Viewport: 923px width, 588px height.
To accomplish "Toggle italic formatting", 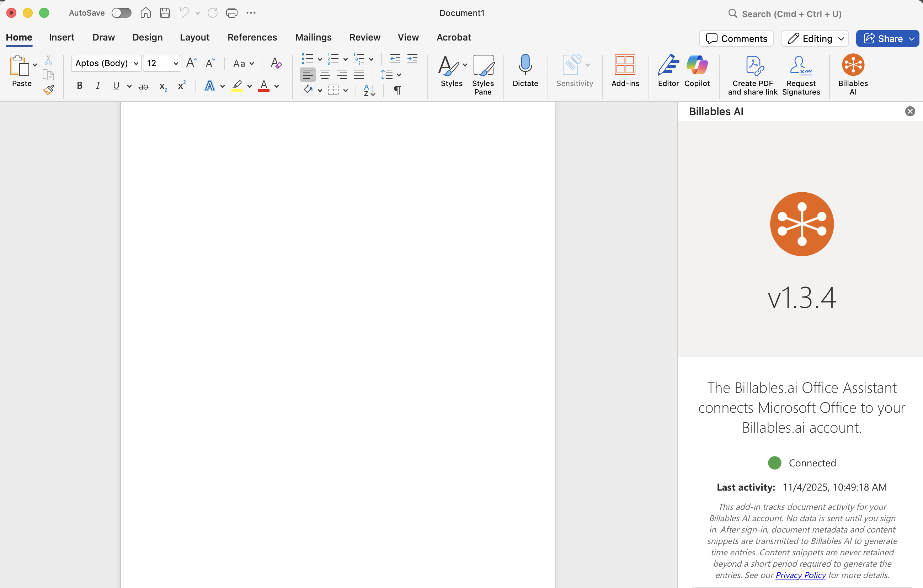I will (x=98, y=86).
